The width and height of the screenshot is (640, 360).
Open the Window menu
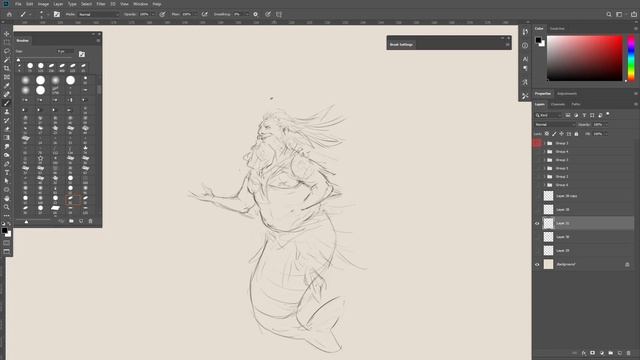tap(141, 4)
